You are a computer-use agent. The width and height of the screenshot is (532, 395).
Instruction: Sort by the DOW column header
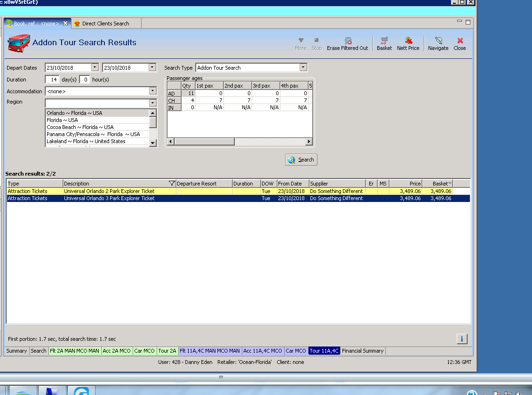(x=269, y=184)
